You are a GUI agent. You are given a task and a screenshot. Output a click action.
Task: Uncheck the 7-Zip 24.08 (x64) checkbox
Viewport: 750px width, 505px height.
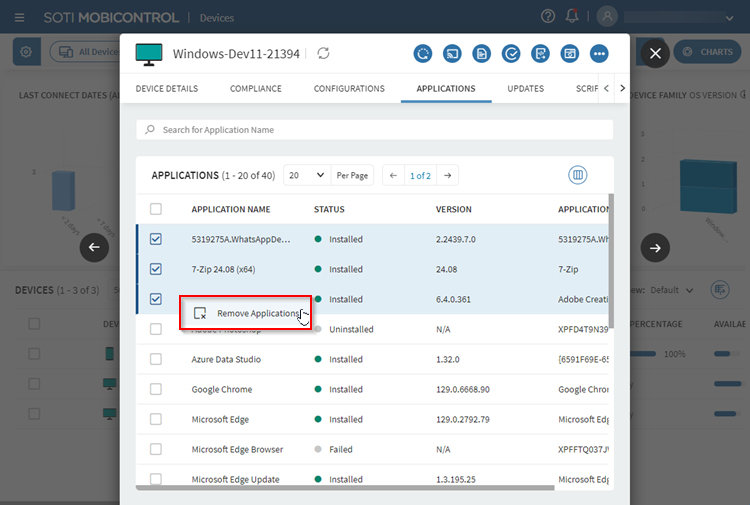click(x=155, y=269)
